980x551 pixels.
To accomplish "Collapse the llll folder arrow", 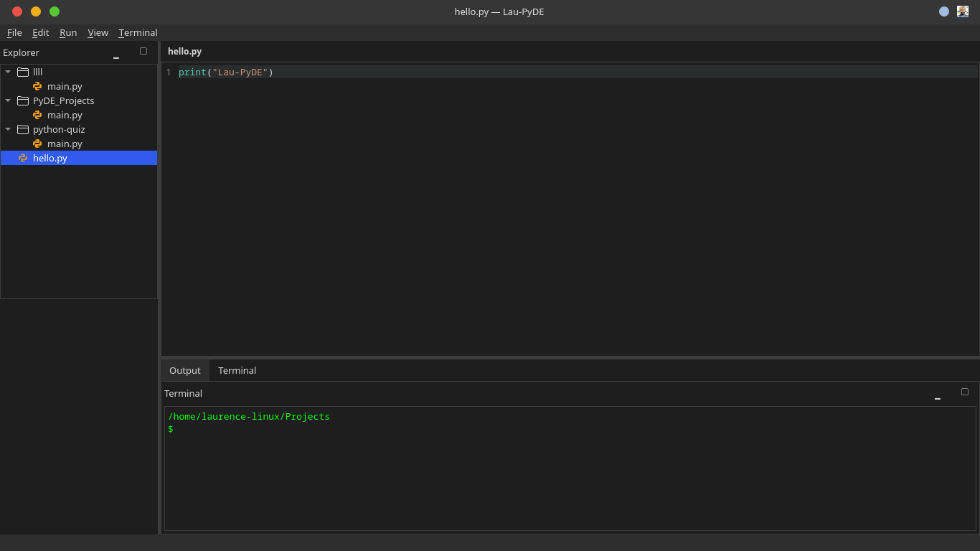I will [8, 72].
